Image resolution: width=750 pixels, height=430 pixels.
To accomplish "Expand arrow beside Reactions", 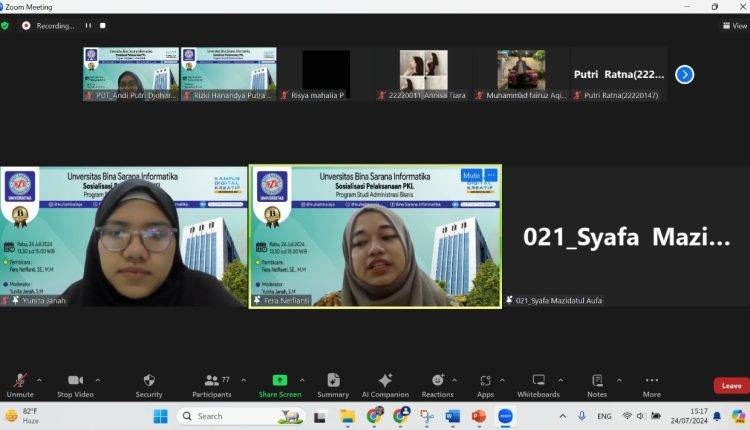I will 454,380.
